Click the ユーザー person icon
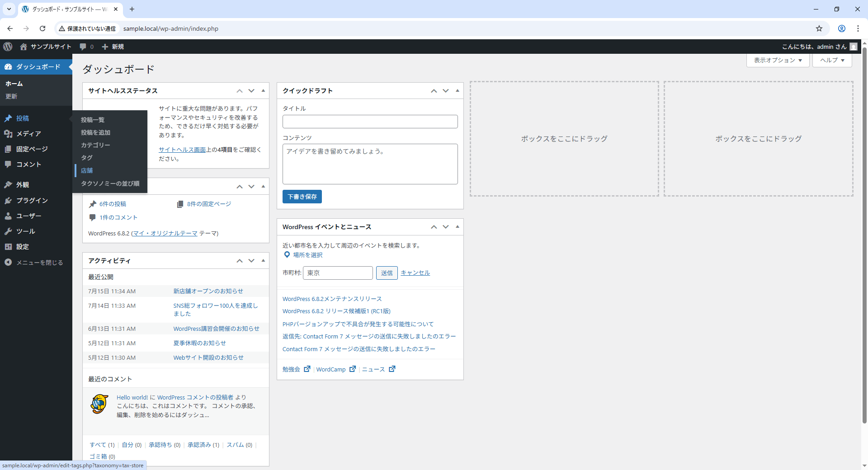This screenshot has width=868, height=470. tap(8, 216)
